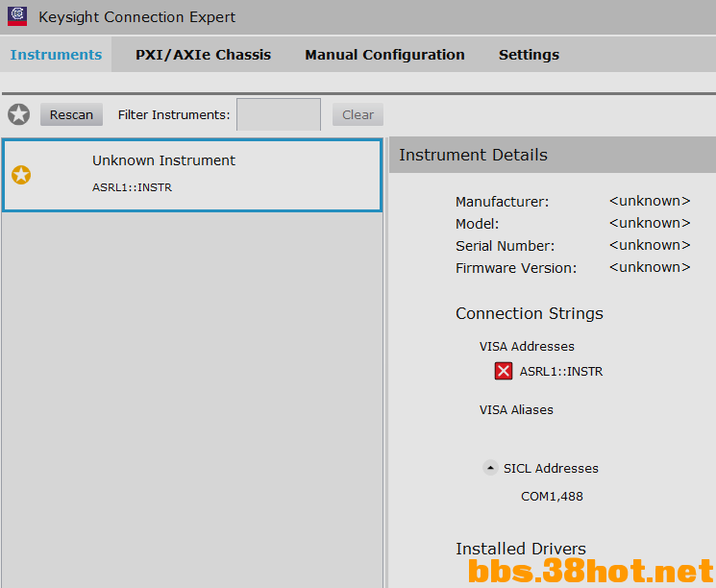Collapse the SICL Addresses section
716x588 pixels.
click(490, 468)
